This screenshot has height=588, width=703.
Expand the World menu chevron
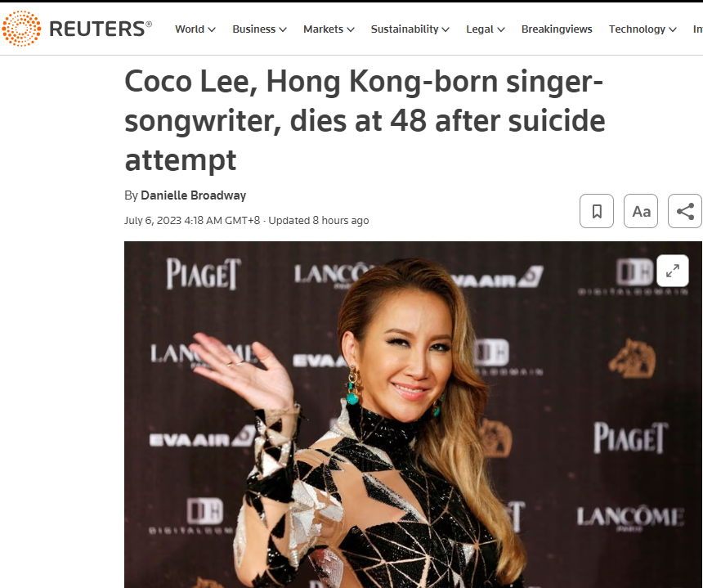212,29
